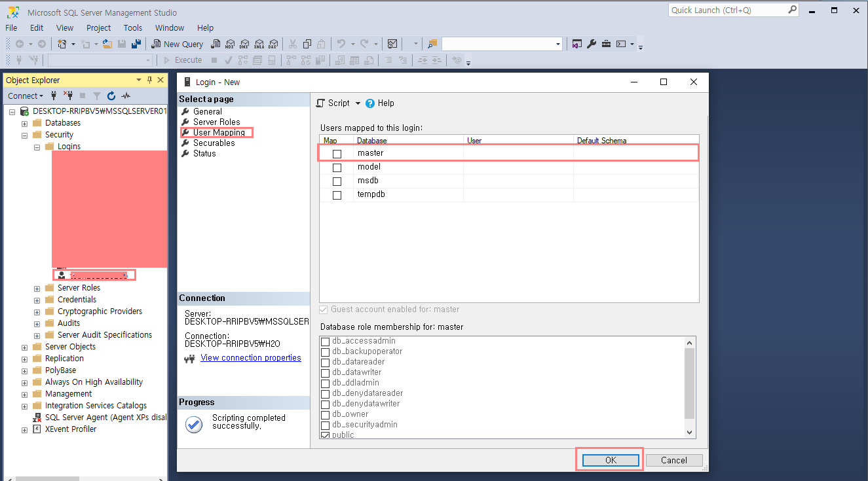Click the Activity Monitor toolbar icon
868x481 pixels.
tap(392, 44)
